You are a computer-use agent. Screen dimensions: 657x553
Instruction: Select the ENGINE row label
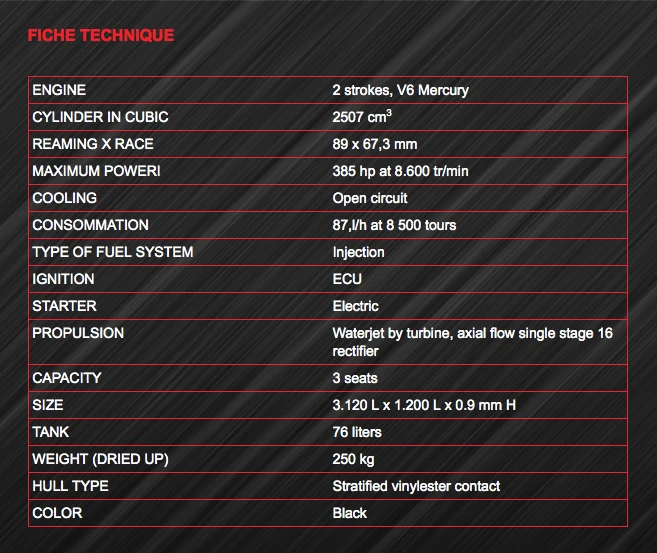point(59,90)
